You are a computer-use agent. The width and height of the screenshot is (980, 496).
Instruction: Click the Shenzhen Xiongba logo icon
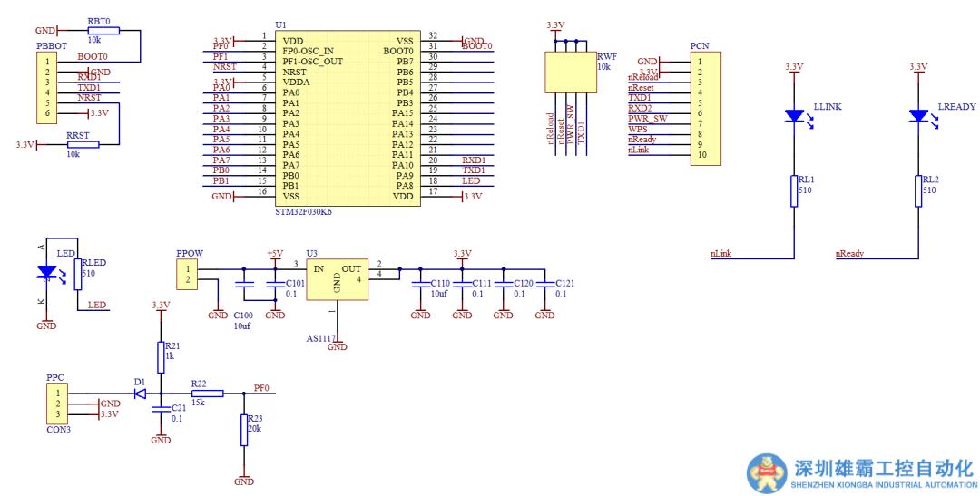pos(766,472)
